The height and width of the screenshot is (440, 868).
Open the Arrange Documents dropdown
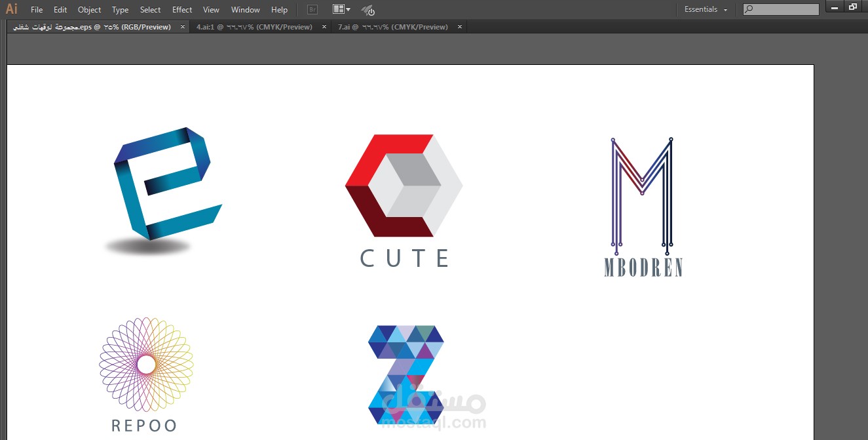[341, 10]
